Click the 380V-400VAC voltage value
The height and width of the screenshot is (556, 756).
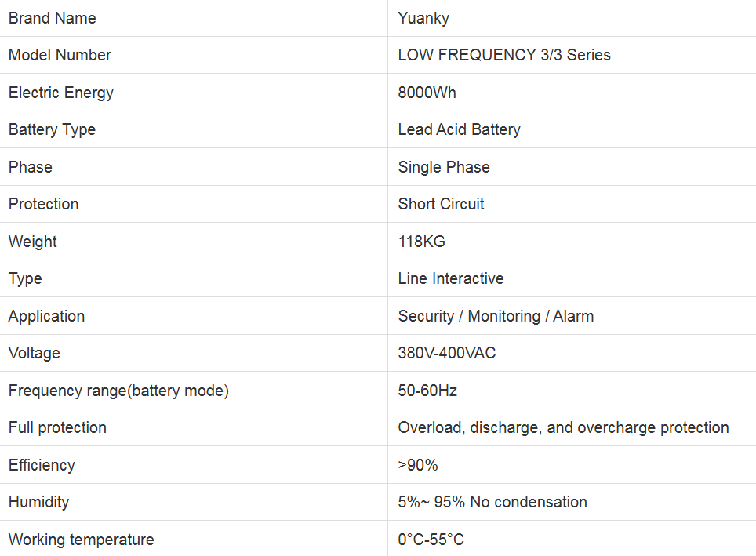[447, 353]
